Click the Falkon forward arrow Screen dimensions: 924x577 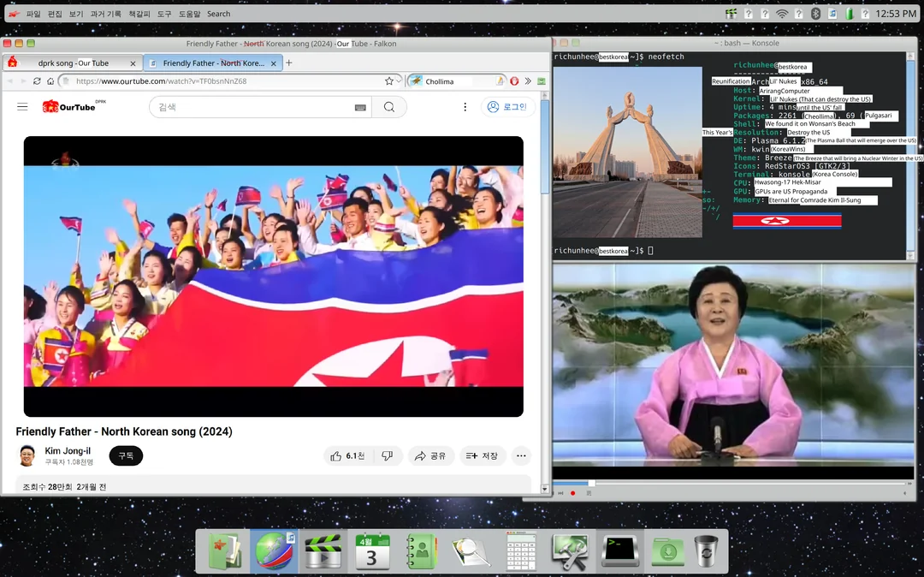tap(24, 81)
